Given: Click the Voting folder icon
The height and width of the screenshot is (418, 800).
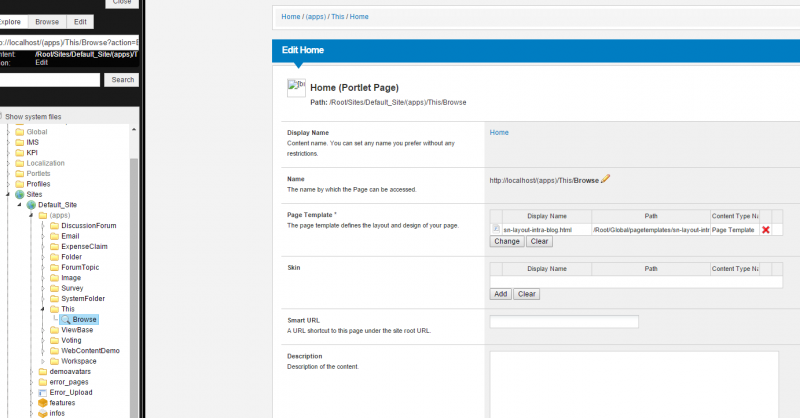Looking at the screenshot, I should pyautogui.click(x=55, y=340).
